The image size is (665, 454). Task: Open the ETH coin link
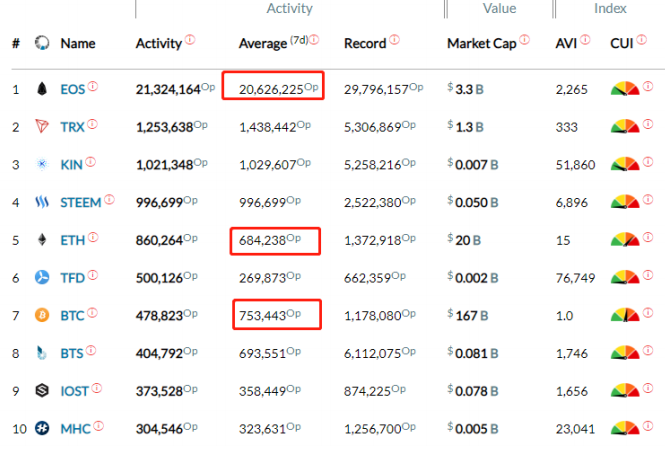[73, 240]
